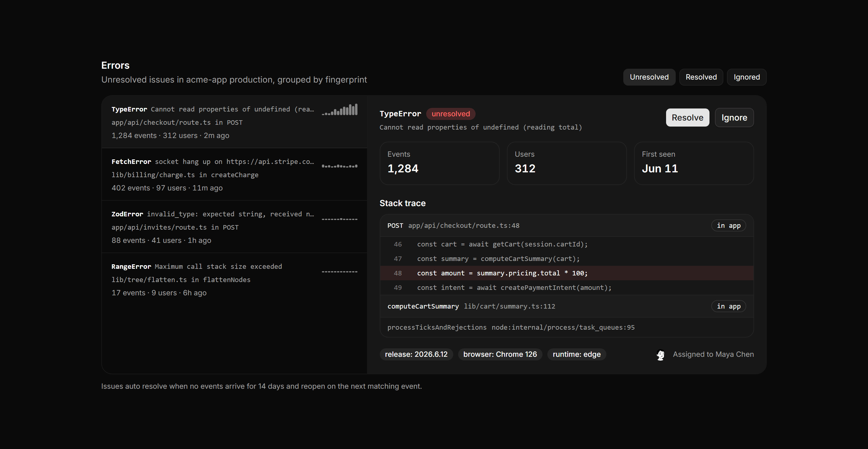The width and height of the screenshot is (868, 449).
Task: Click the Events 1,284 stat card
Action: coord(439,163)
